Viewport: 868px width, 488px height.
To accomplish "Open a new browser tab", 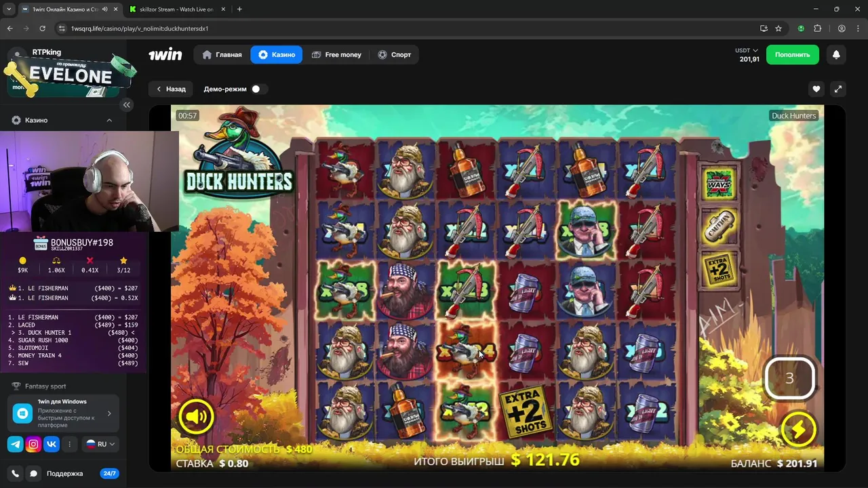I will (x=239, y=9).
